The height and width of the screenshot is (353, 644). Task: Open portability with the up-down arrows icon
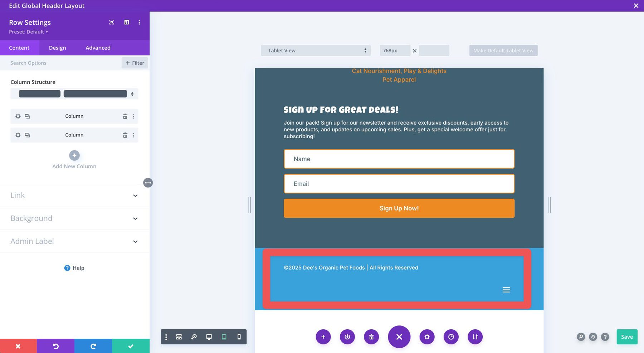(x=475, y=337)
